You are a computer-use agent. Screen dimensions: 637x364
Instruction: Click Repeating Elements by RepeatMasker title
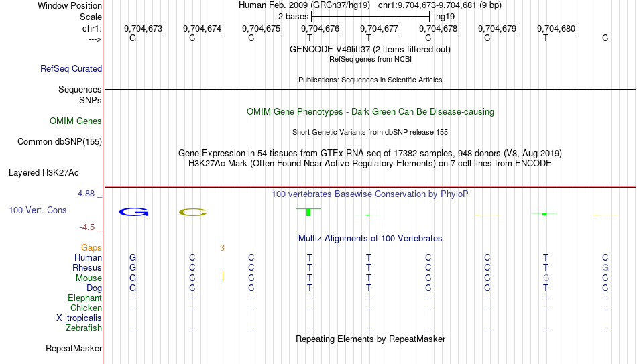click(370, 339)
